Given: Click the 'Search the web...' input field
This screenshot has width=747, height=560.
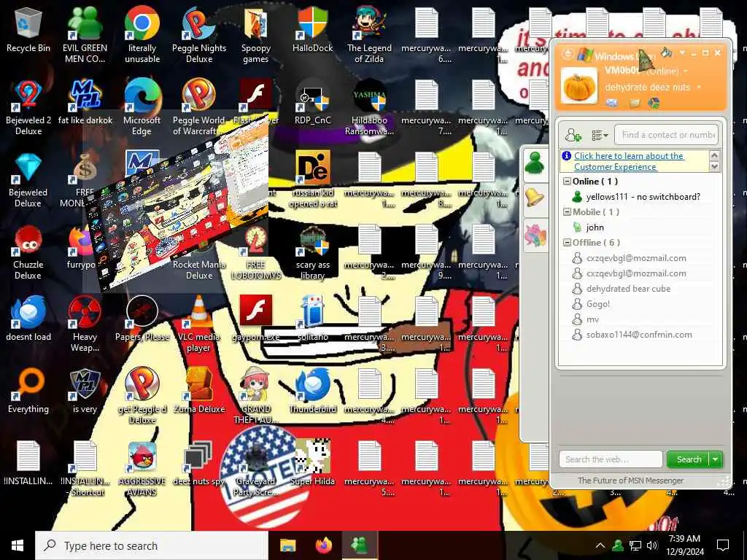Looking at the screenshot, I should [611, 459].
